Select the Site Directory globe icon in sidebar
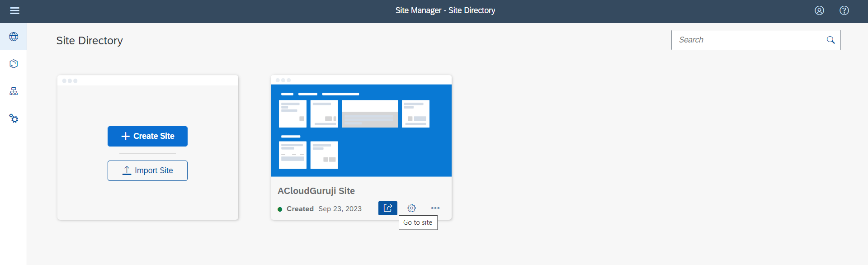The width and height of the screenshot is (868, 265). click(14, 37)
